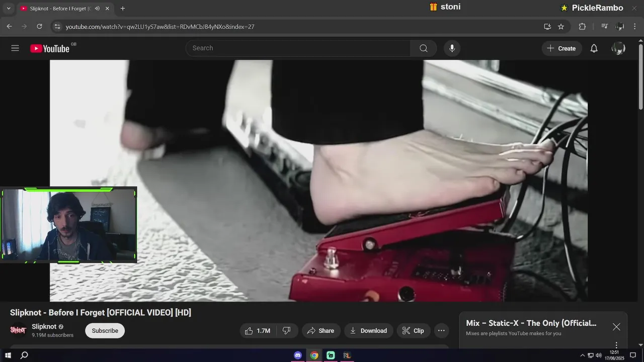This screenshot has width=644, height=362.
Task: Click the video title Before I Forget
Action: [101, 313]
